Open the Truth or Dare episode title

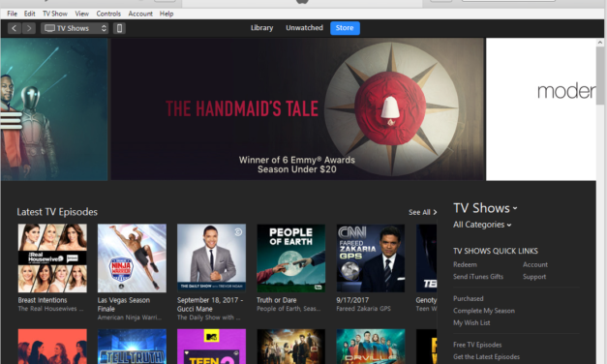point(277,300)
